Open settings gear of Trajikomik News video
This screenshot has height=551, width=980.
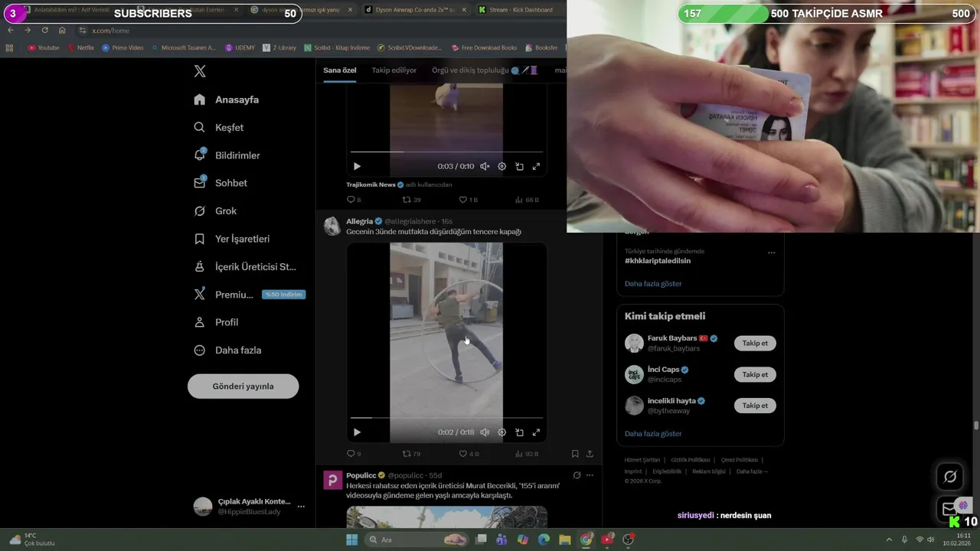click(x=501, y=166)
